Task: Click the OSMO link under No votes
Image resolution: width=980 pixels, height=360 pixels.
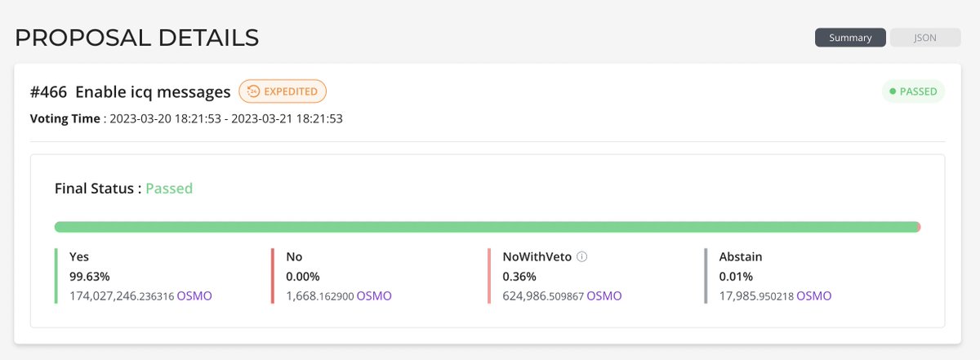Action: coord(374,296)
